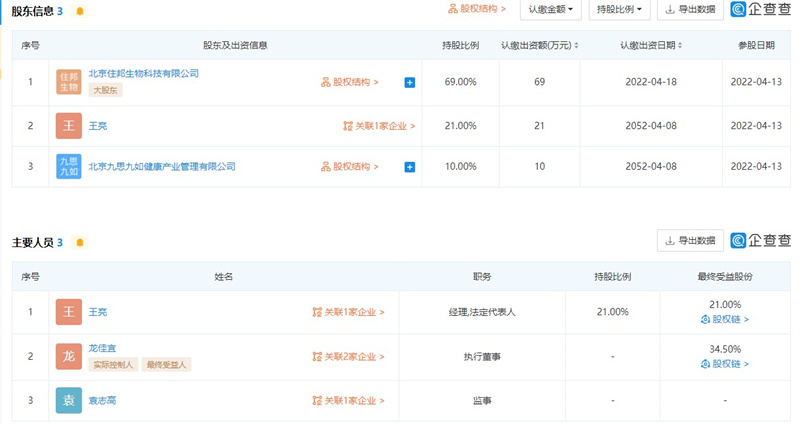The height and width of the screenshot is (424, 800).
Task: Click 导出数据 button in 股东信息 section
Action: [x=690, y=10]
